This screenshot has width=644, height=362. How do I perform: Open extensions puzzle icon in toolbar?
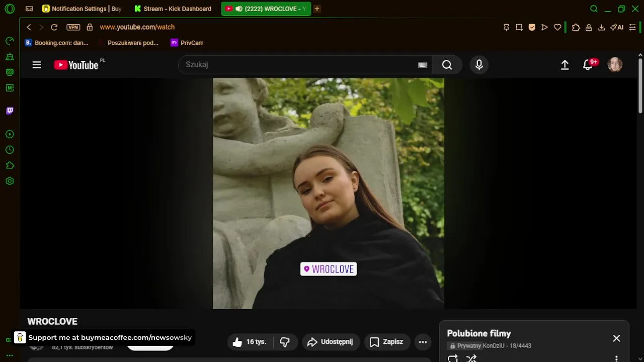tap(576, 27)
